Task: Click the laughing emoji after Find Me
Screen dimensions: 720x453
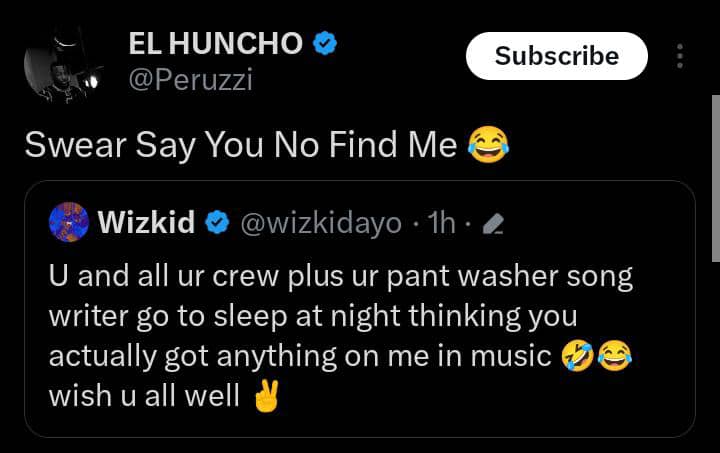Action: (489, 146)
